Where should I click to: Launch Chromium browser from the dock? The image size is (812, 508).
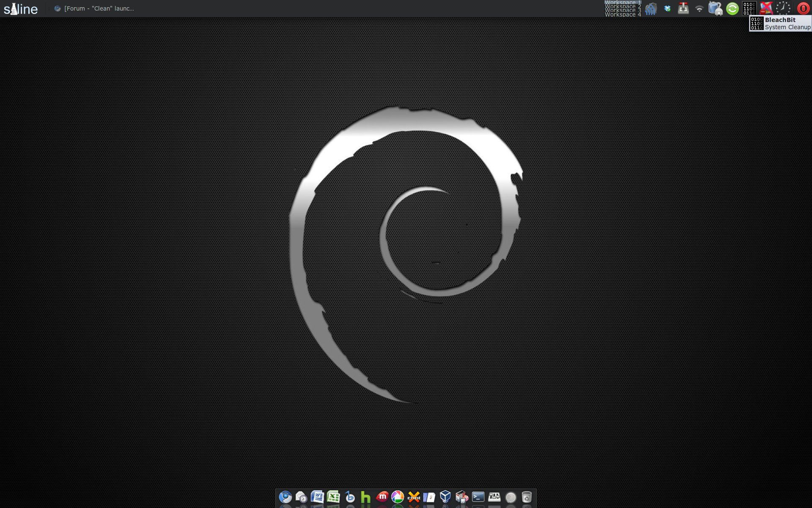tap(285, 497)
